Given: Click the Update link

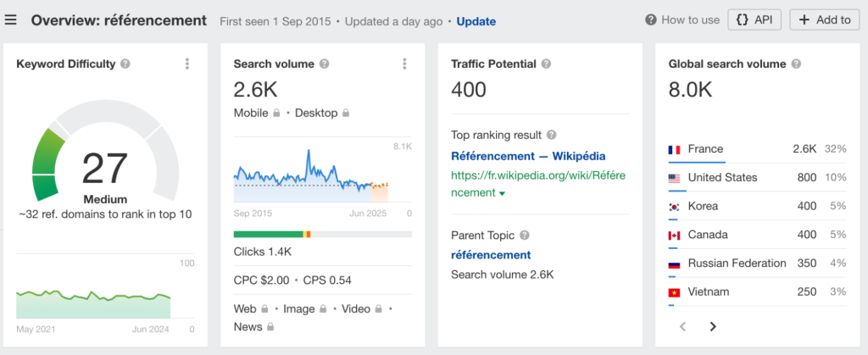Looking at the screenshot, I should [476, 21].
